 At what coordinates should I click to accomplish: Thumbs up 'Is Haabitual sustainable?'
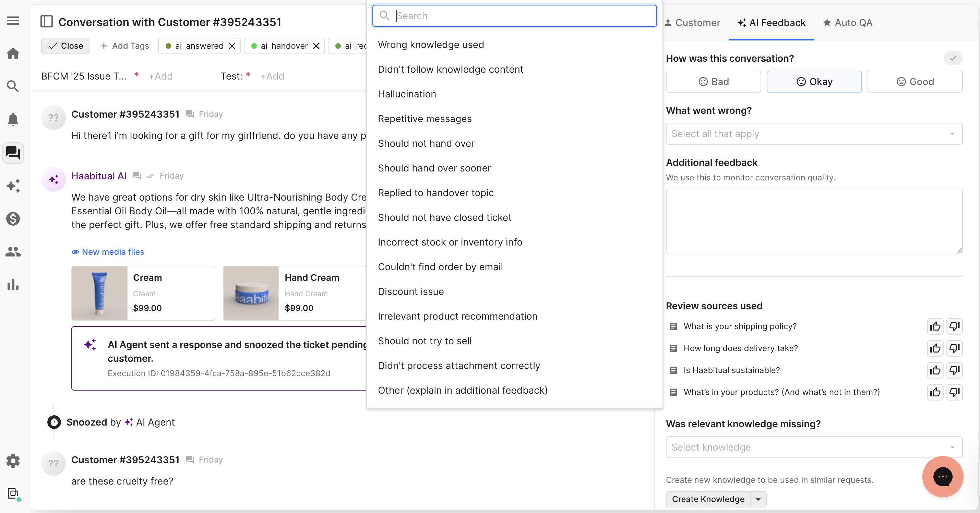click(x=935, y=370)
